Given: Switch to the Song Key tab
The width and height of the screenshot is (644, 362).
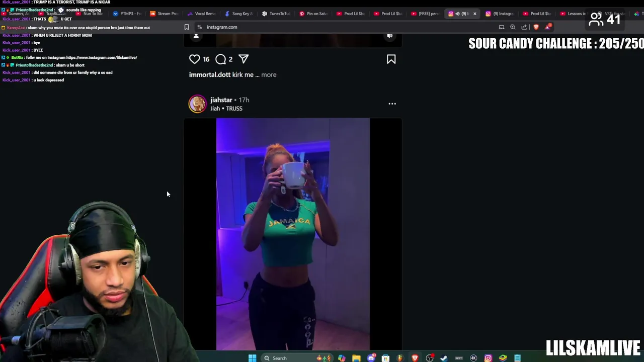Looking at the screenshot, I should click(239, 14).
